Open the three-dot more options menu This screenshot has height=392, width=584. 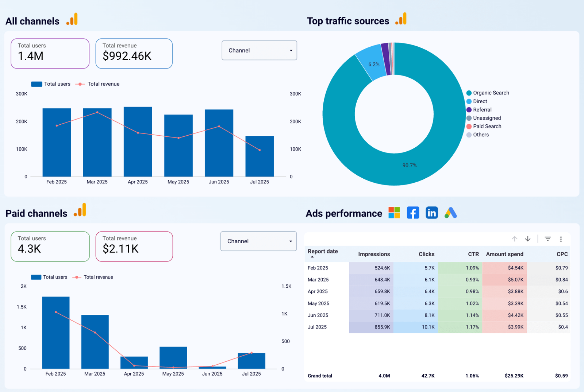[x=561, y=239]
